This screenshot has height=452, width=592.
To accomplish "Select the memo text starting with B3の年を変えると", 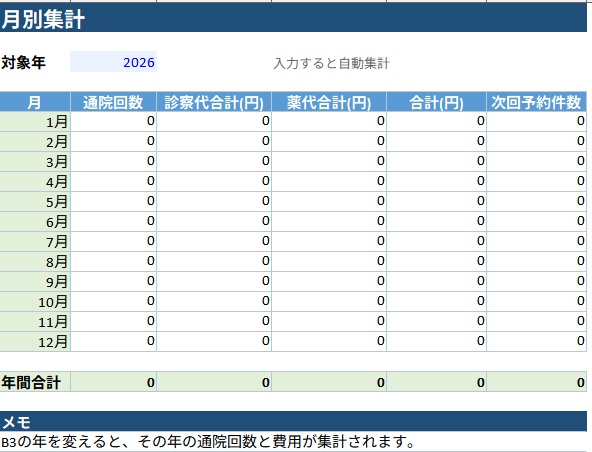I will pyautogui.click(x=208, y=441).
